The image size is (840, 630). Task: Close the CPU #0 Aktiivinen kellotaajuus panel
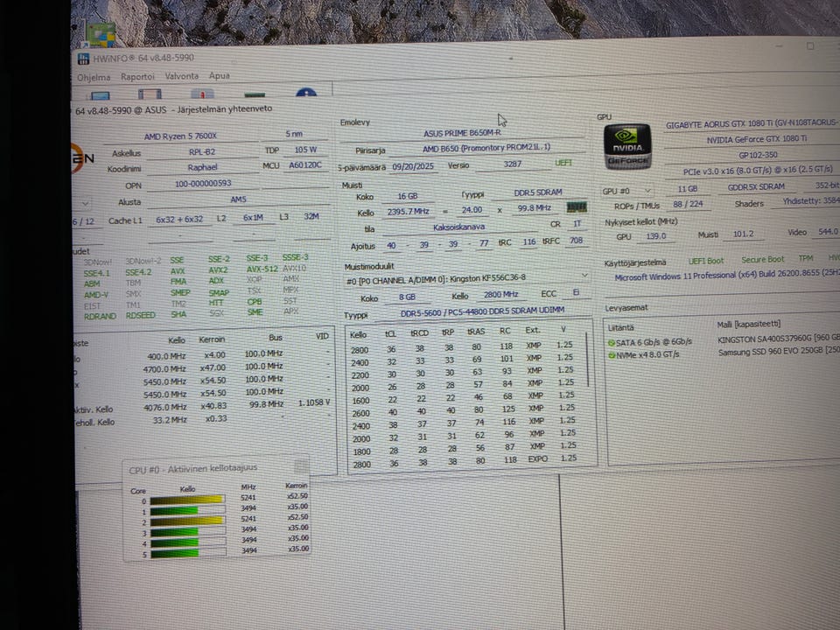point(302,465)
